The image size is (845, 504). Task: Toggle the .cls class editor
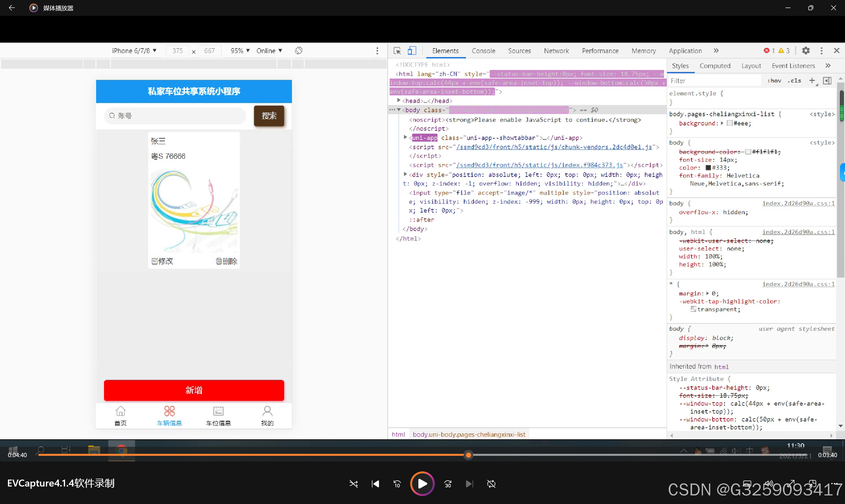[x=794, y=81]
